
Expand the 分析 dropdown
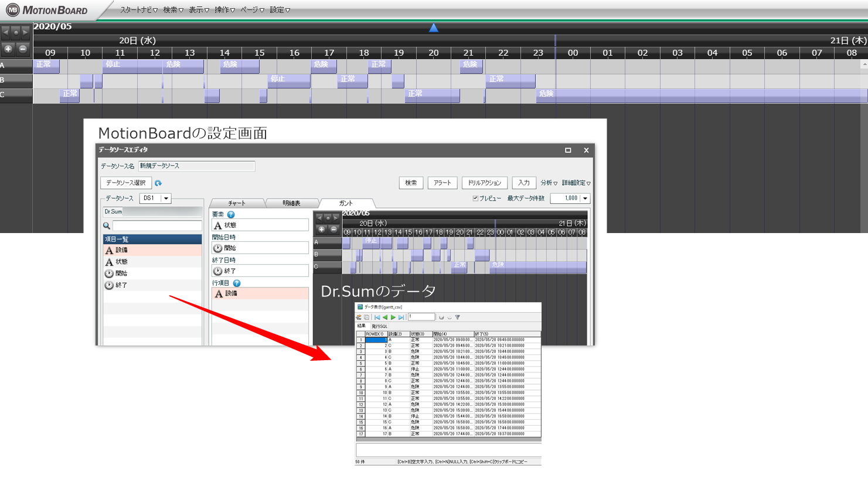[549, 183]
